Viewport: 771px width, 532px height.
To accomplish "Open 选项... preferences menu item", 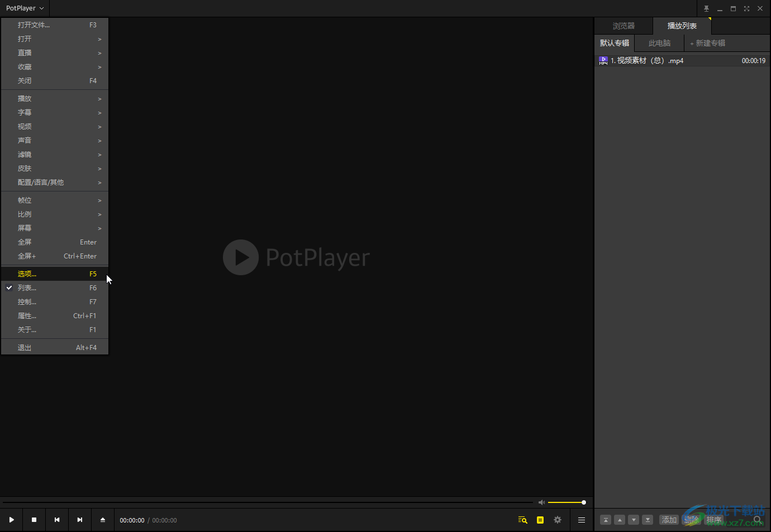I will pyautogui.click(x=55, y=274).
